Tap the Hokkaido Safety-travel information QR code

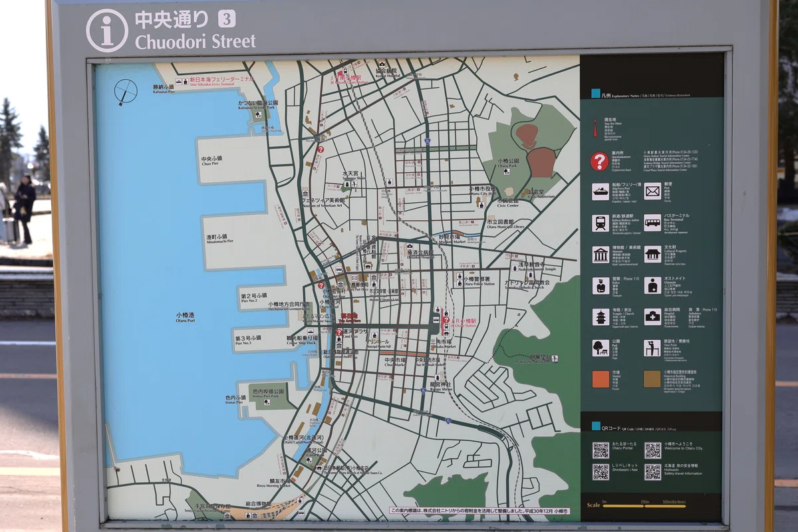point(652,471)
